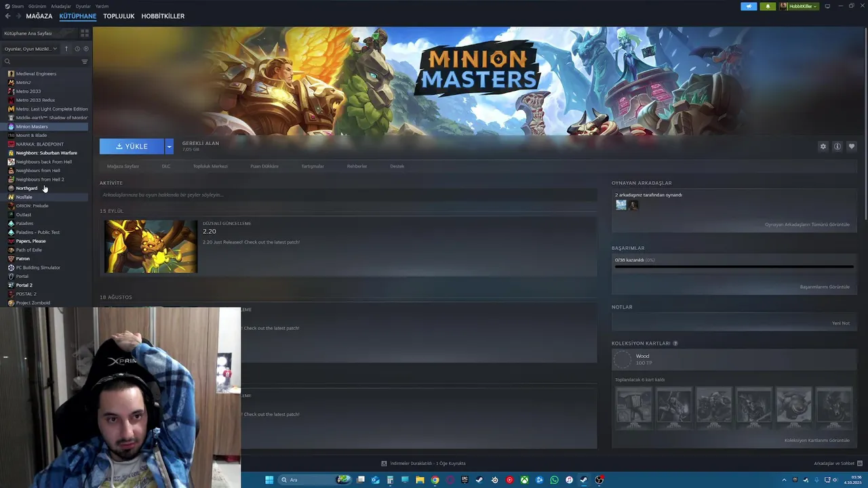This screenshot has width=868, height=488.
Task: Open Tartışmalar link
Action: (313, 166)
